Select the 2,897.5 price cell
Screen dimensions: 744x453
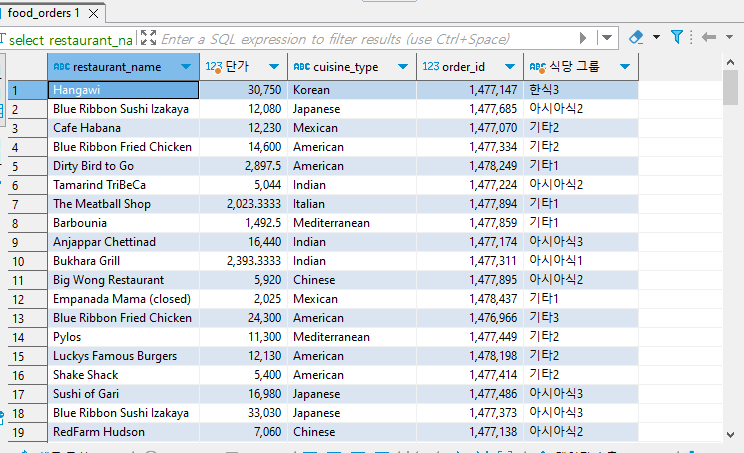tap(243, 166)
